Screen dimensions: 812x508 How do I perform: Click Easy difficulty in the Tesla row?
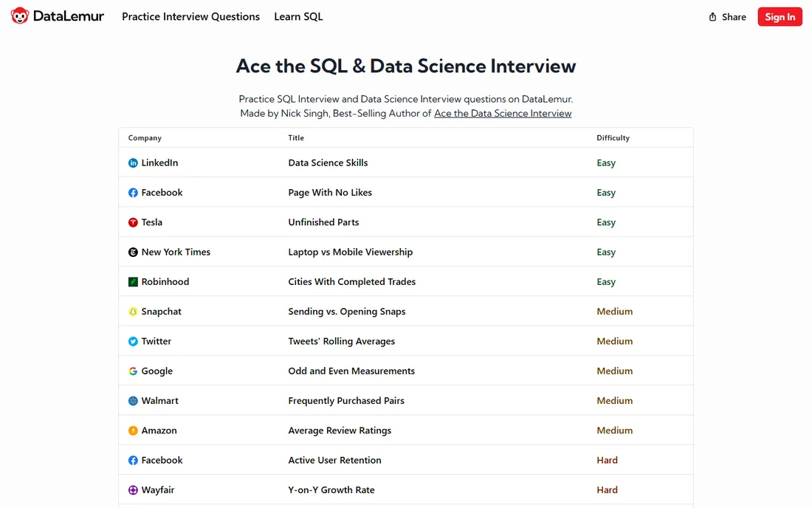pos(606,223)
